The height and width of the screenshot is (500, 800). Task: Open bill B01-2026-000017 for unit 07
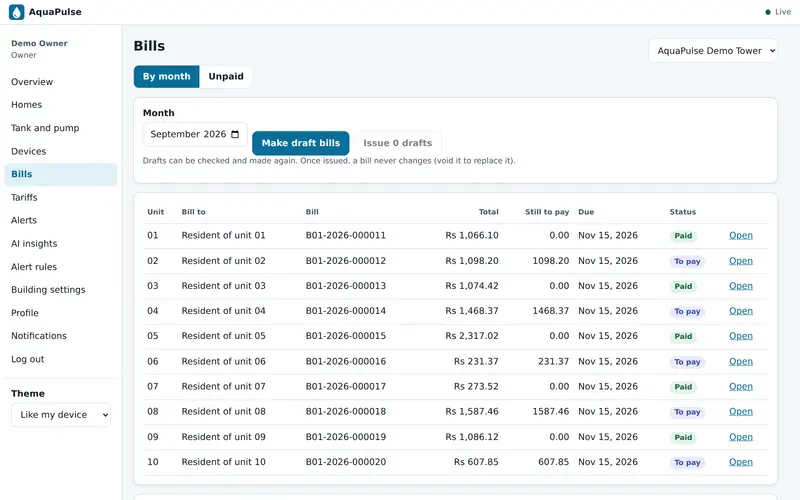pyautogui.click(x=740, y=386)
